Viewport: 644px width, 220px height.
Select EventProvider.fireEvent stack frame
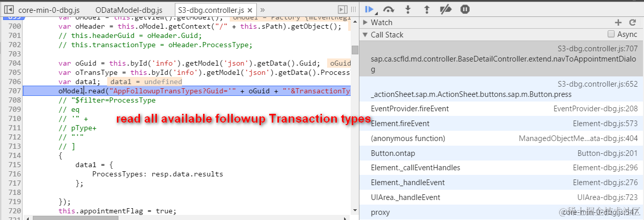[x=501, y=109]
